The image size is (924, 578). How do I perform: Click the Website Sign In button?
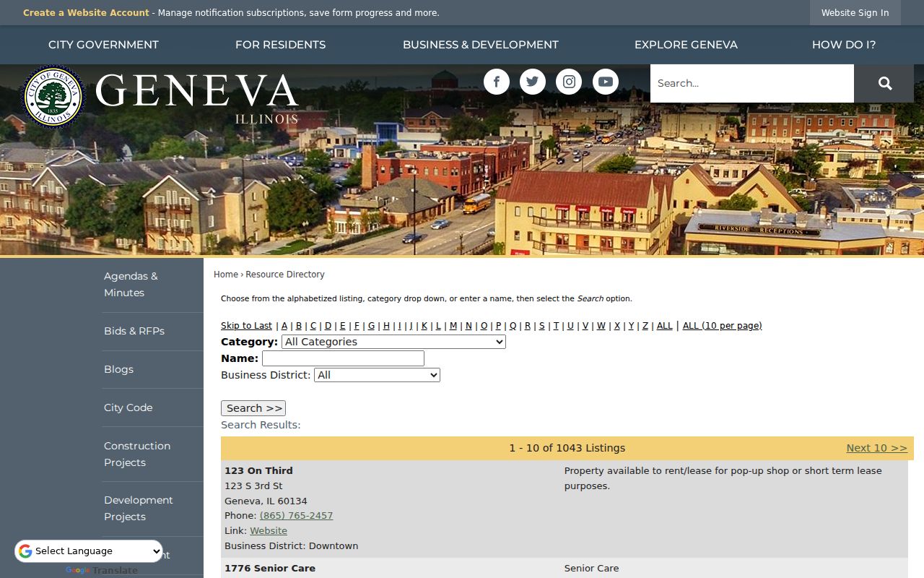pos(855,13)
